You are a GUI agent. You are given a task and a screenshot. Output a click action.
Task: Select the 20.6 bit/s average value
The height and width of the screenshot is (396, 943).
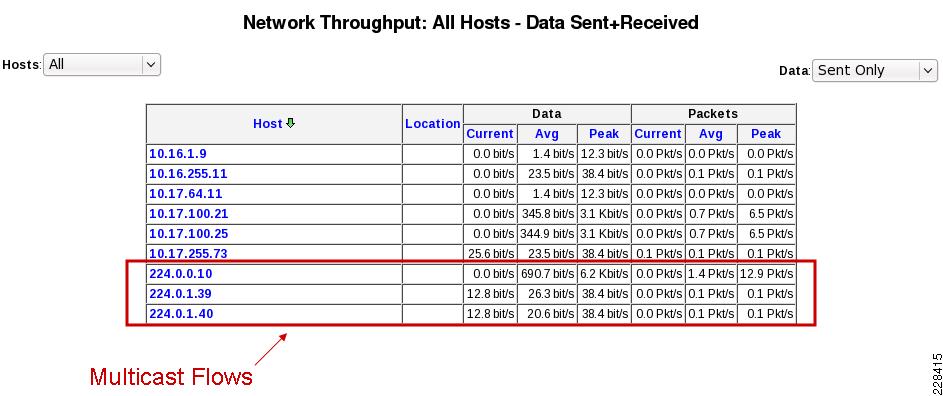pos(550,314)
